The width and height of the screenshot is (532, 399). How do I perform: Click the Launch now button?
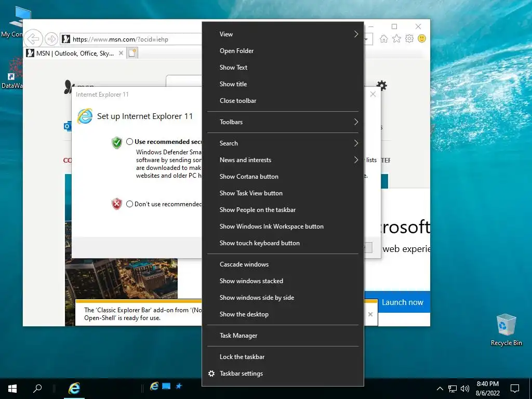point(403,302)
